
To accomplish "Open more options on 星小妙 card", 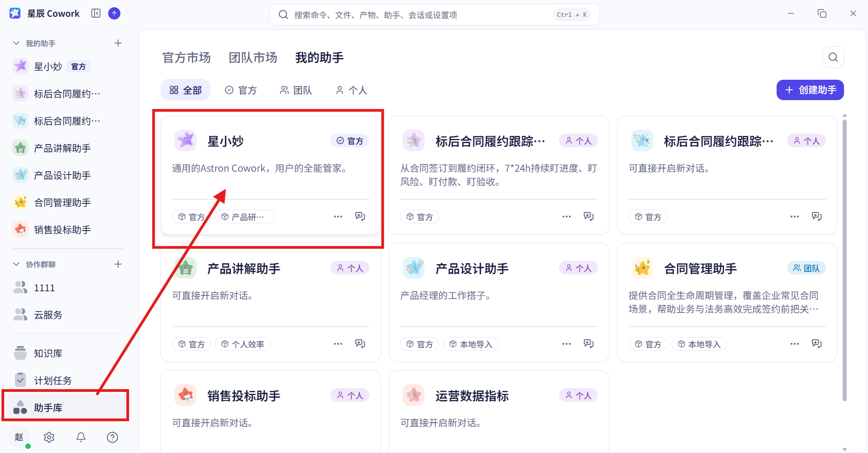I will (338, 217).
